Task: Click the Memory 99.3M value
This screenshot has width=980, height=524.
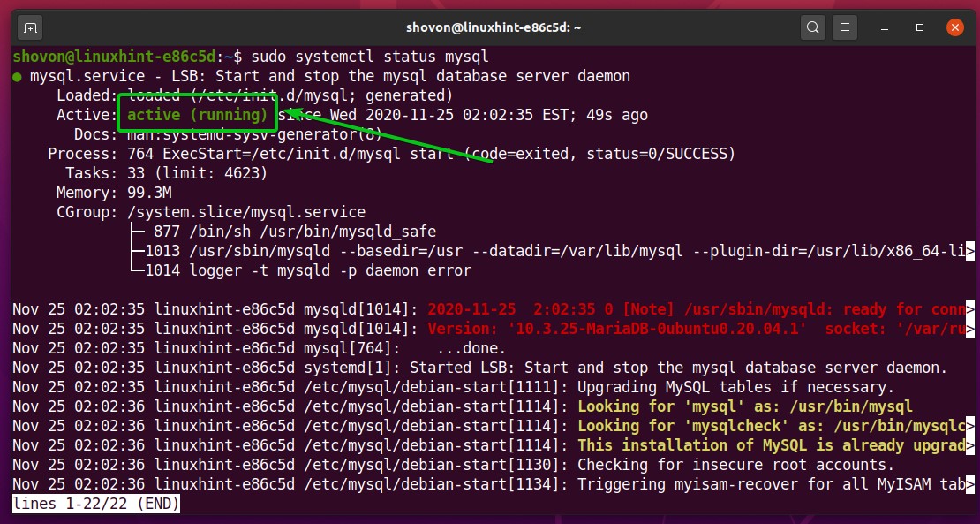Action: tap(154, 193)
